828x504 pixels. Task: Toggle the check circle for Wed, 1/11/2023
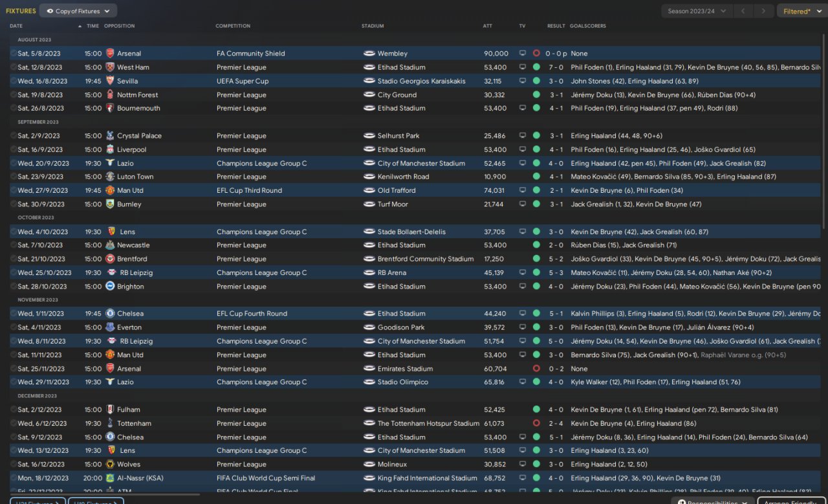coord(14,314)
